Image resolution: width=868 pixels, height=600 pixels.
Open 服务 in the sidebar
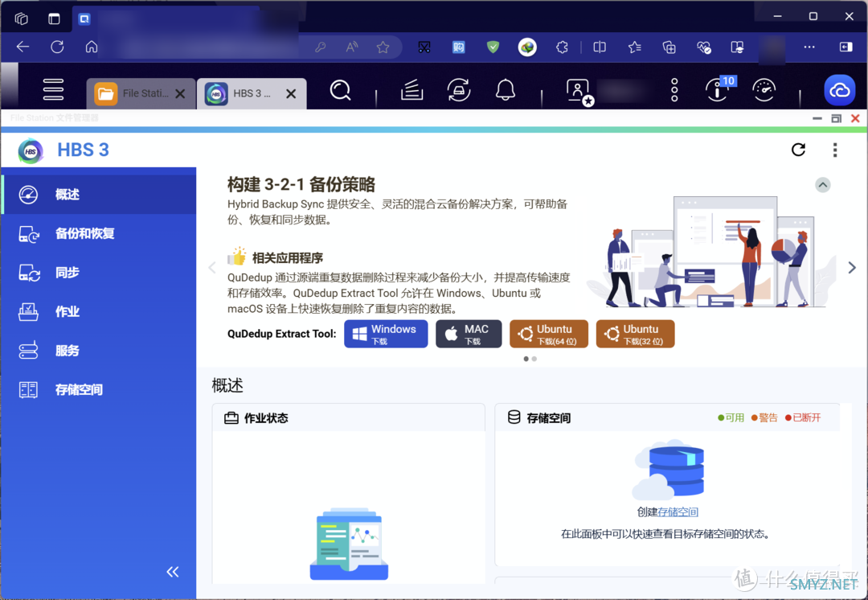click(99, 351)
